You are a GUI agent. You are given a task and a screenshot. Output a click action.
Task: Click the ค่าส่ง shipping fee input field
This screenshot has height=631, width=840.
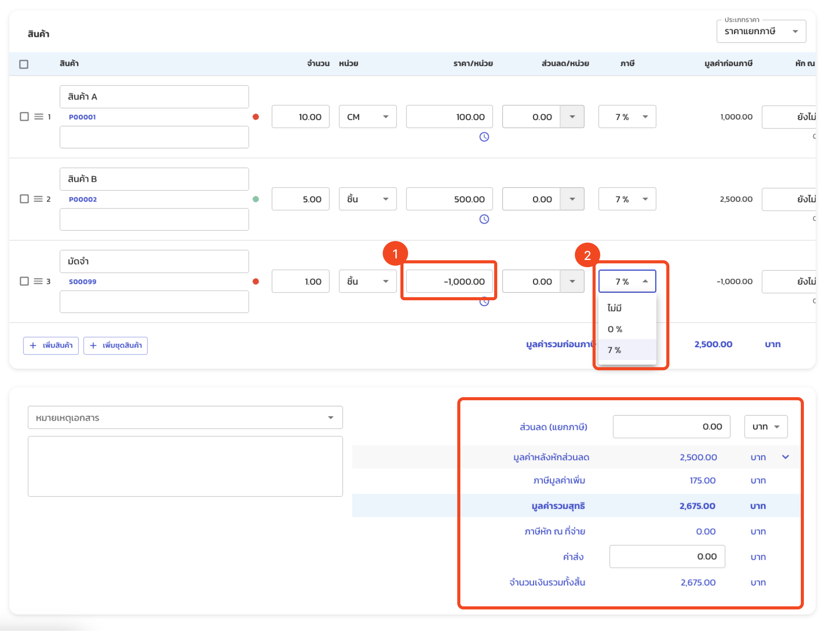[x=667, y=556]
